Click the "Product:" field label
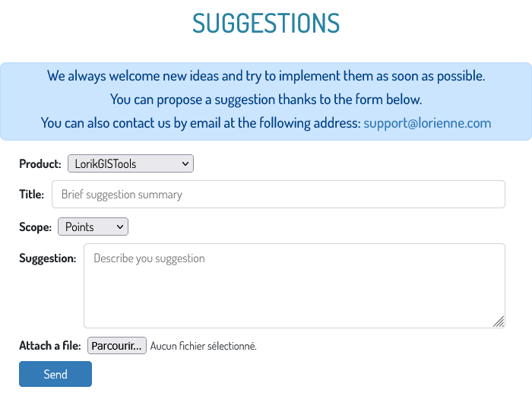The width and height of the screenshot is (532, 393). tap(40, 164)
